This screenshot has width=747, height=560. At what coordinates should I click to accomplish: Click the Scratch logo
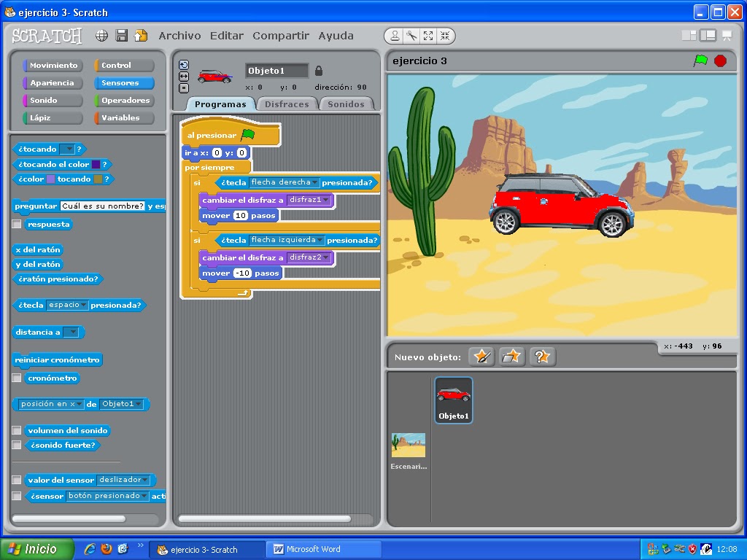click(47, 36)
